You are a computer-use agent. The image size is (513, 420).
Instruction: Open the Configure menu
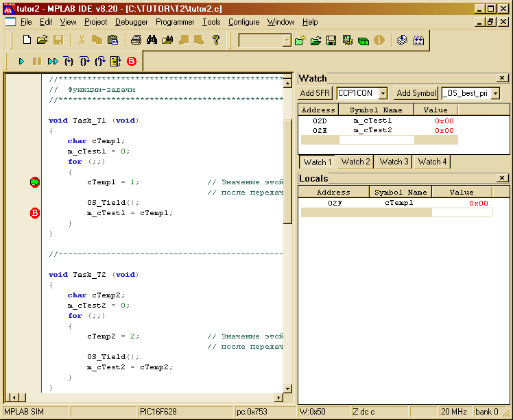(x=243, y=22)
